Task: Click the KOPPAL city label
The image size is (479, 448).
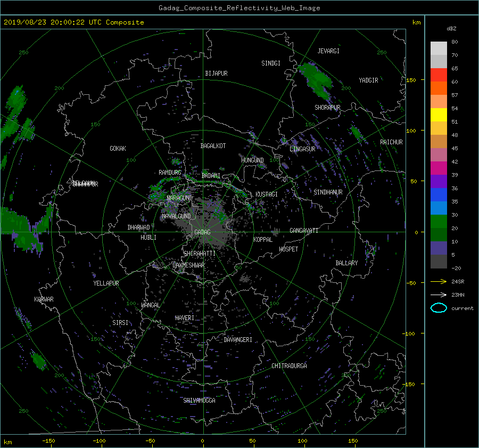Action: (263, 240)
